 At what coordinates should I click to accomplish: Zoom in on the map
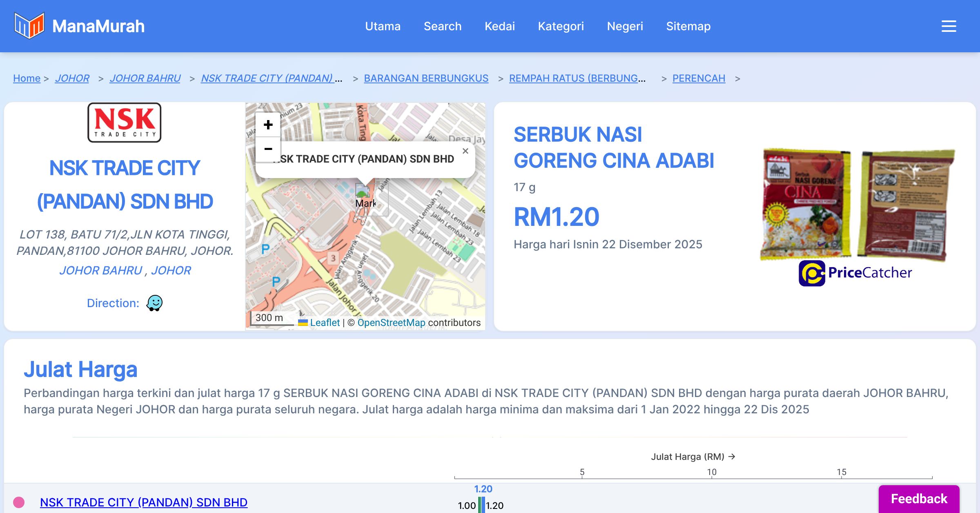[268, 125]
